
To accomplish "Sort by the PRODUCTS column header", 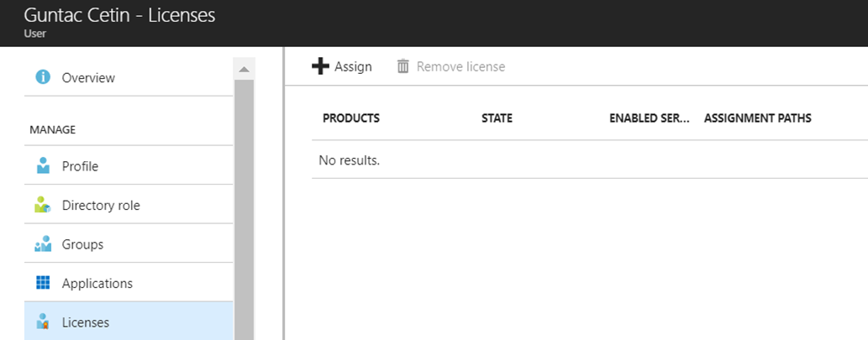I will coord(351,118).
